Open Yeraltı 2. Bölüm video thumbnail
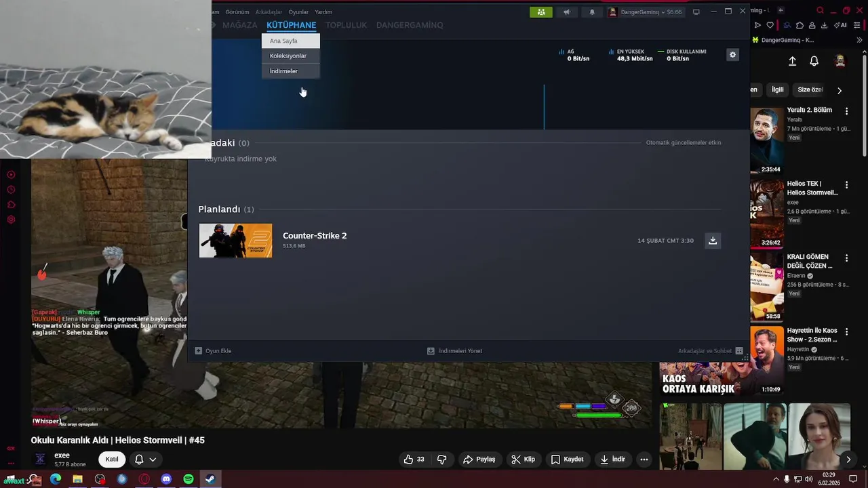The height and width of the screenshot is (488, 868). pos(766,140)
